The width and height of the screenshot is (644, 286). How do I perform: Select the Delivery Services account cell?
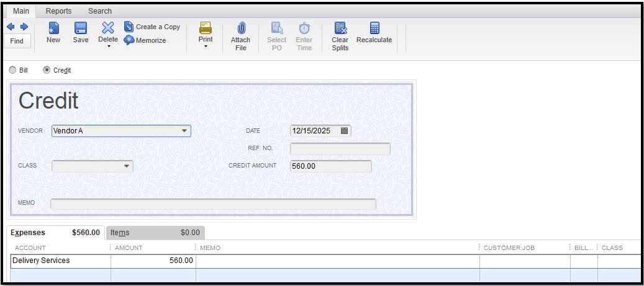pyautogui.click(x=61, y=261)
